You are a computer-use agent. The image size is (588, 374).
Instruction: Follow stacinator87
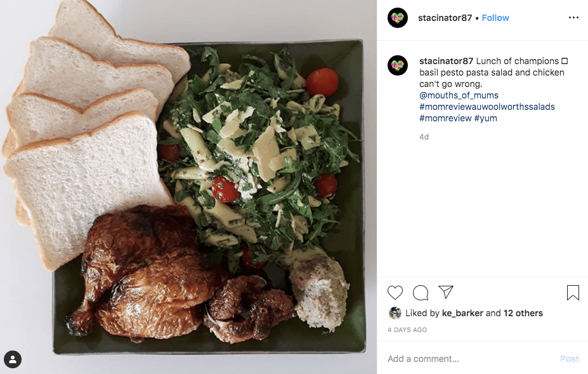coord(495,18)
